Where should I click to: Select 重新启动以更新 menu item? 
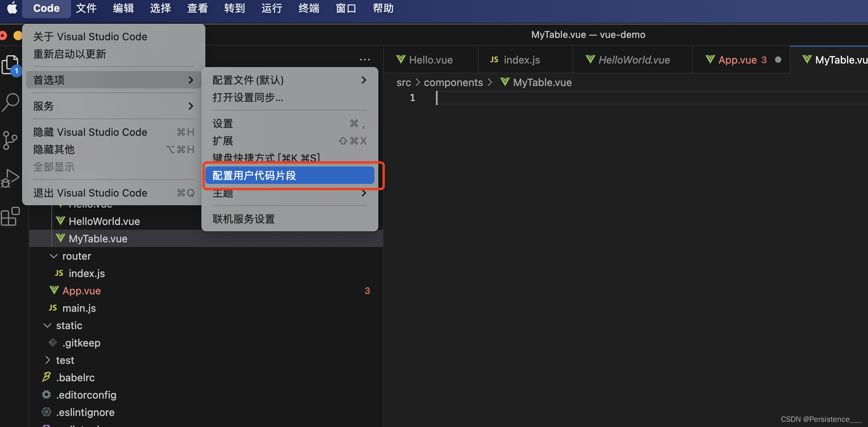coord(113,54)
